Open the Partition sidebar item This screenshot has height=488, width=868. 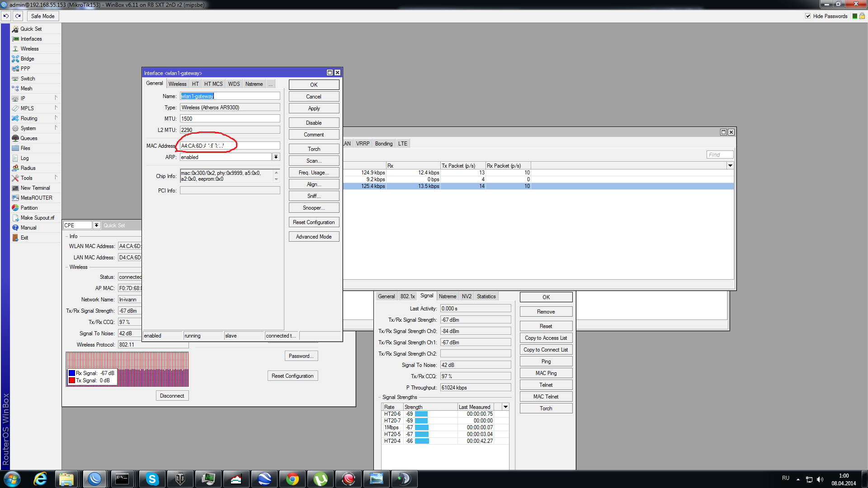tap(29, 208)
